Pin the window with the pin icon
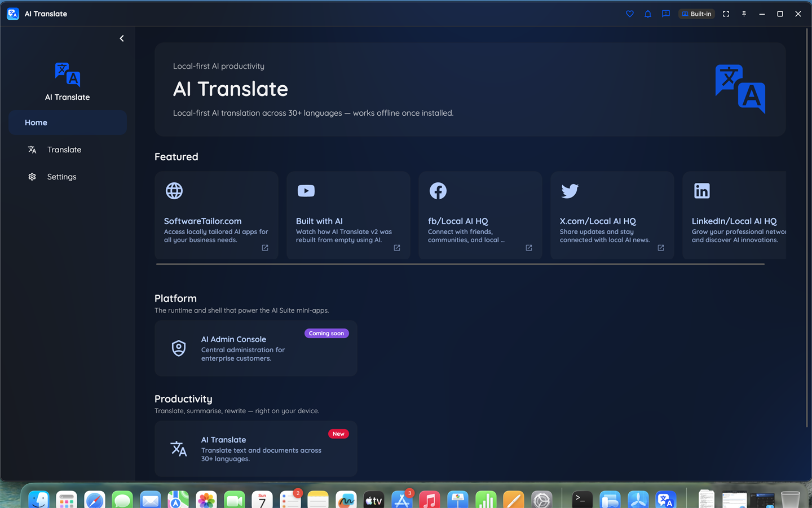 click(x=744, y=14)
